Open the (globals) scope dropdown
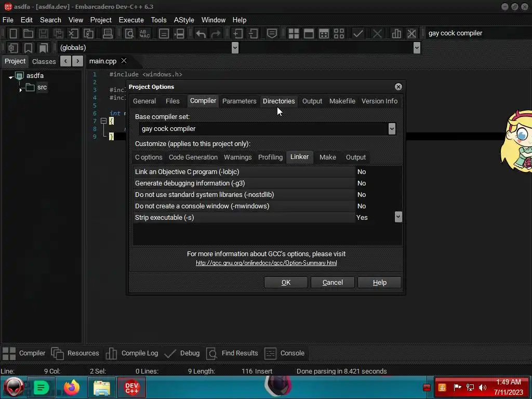Image resolution: width=532 pixels, height=399 pixels. pos(235,48)
